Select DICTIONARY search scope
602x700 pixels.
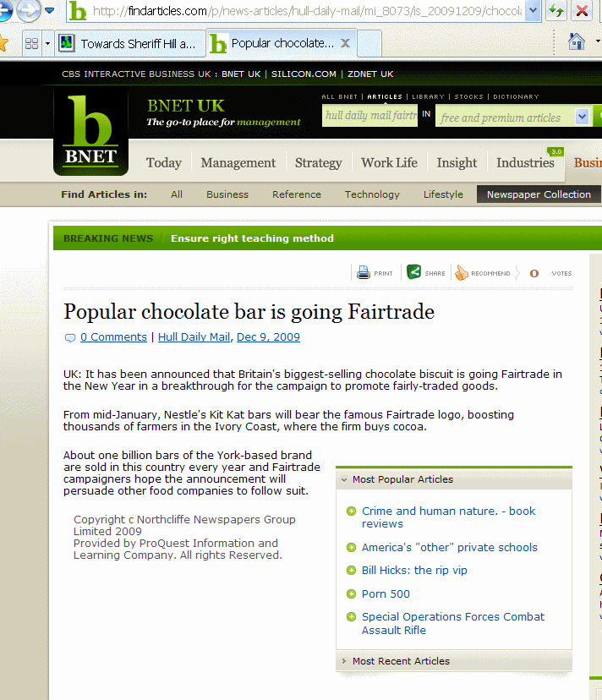click(516, 97)
